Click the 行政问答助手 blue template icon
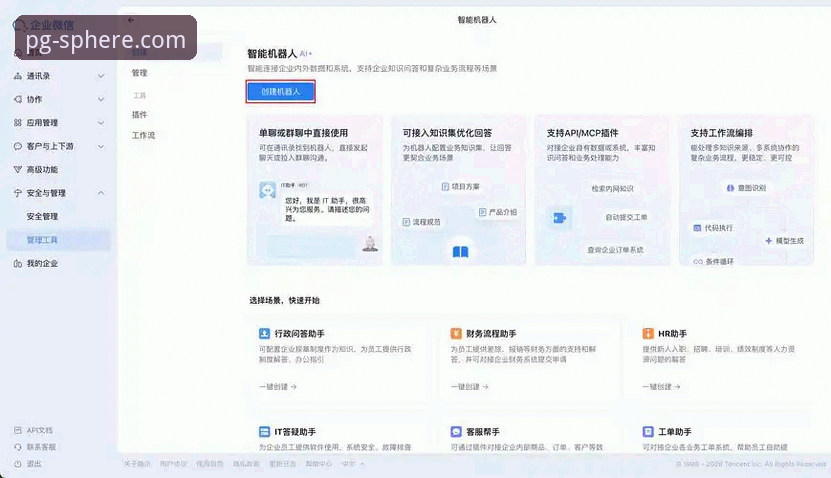Viewport: 831px width, 478px height. click(264, 333)
